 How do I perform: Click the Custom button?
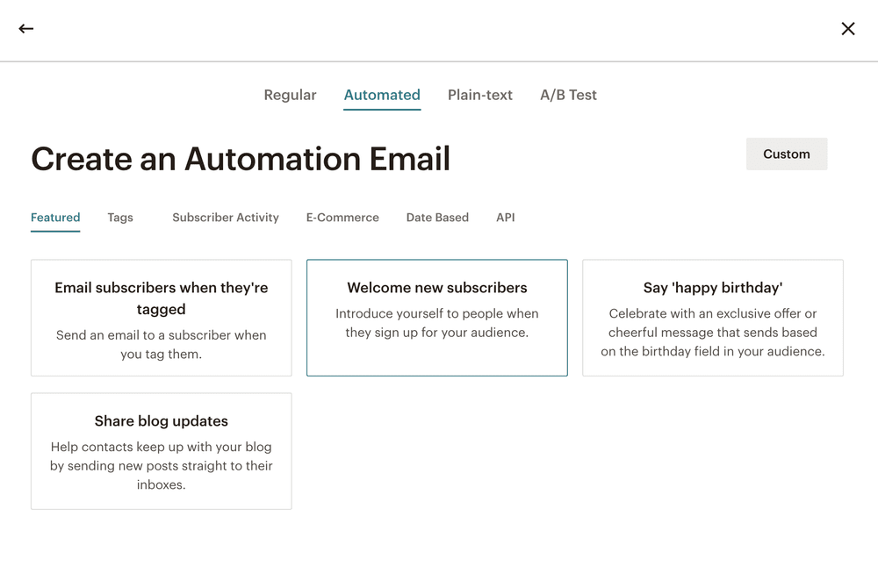pyautogui.click(x=786, y=154)
